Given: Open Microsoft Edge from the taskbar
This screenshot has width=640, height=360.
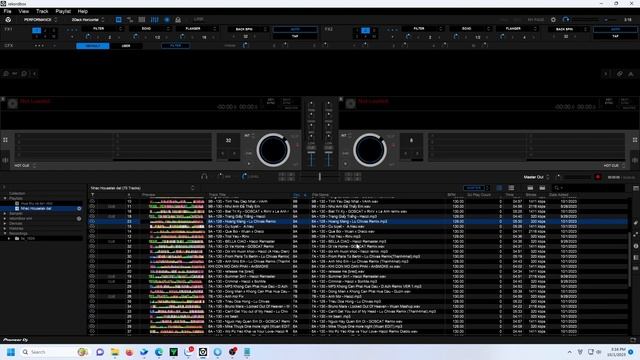Looking at the screenshot, I should (x=159, y=352).
